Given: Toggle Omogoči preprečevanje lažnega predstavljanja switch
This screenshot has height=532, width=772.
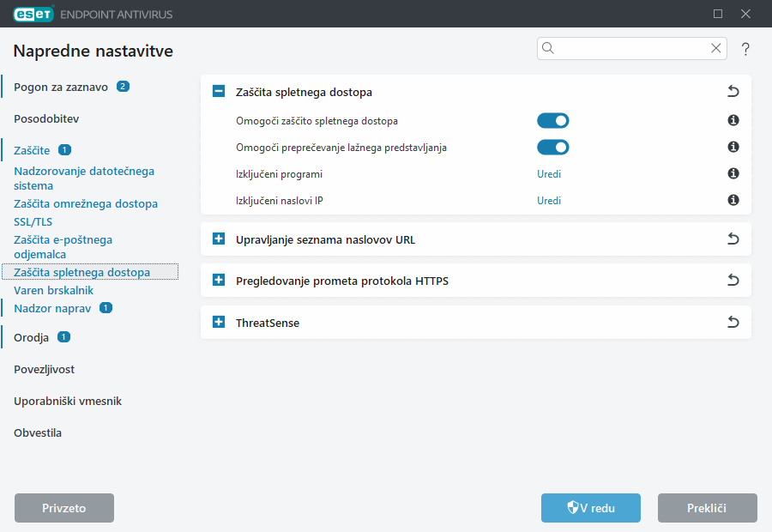Looking at the screenshot, I should click(x=552, y=147).
